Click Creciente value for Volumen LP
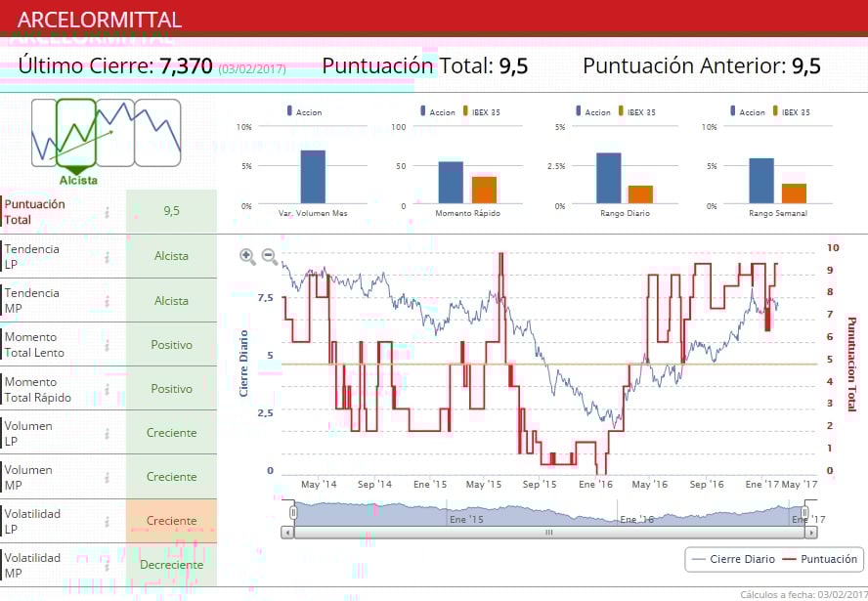868x601 pixels. (172, 433)
